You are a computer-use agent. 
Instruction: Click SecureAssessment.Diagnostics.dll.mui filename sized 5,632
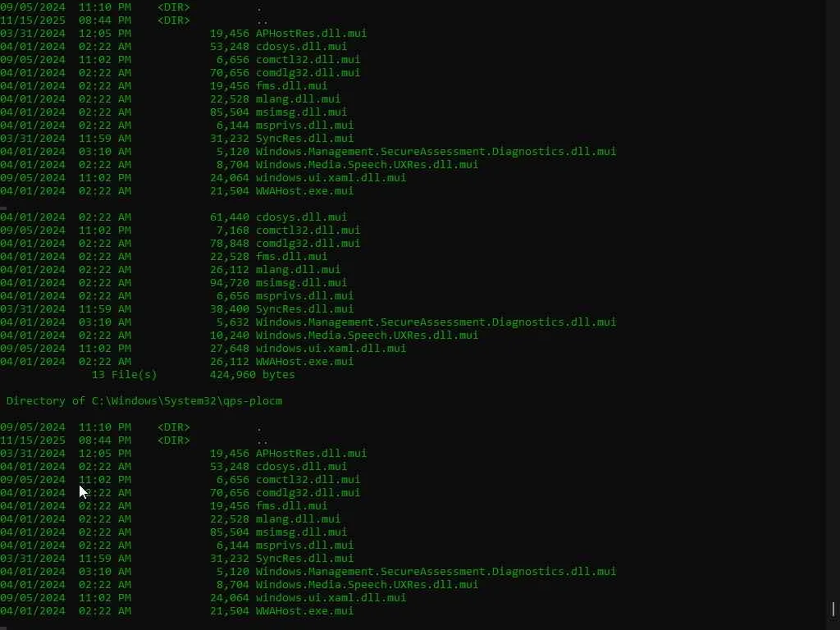436,322
